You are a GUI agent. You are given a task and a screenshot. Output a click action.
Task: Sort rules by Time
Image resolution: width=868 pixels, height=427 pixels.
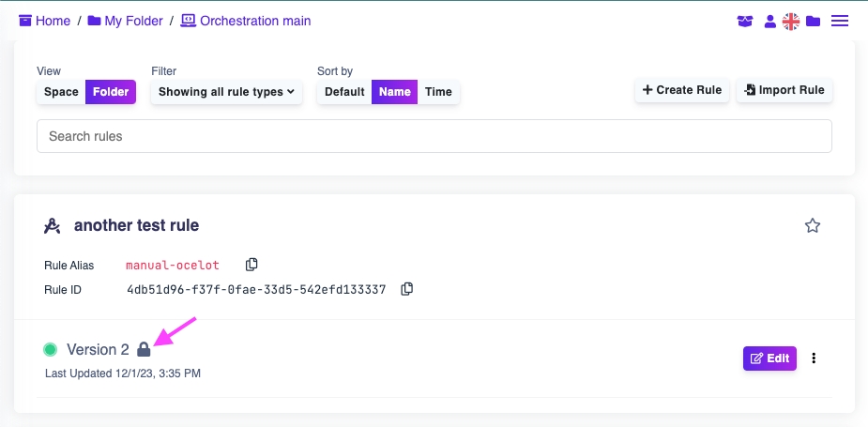coord(438,92)
